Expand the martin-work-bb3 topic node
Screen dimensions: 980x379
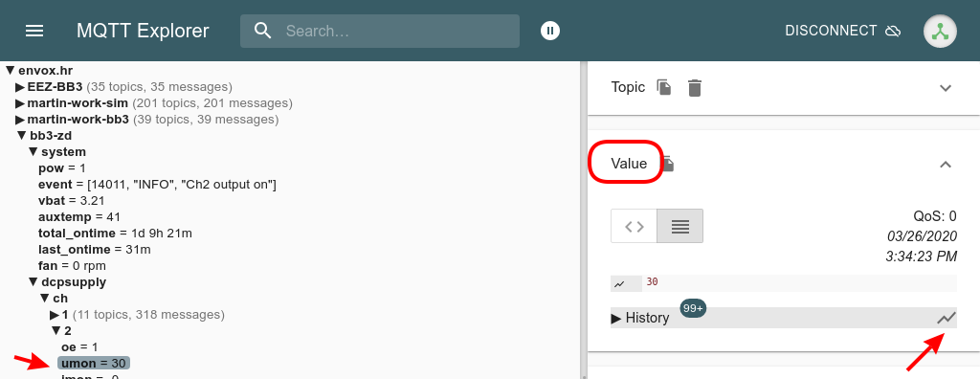pyautogui.click(x=21, y=119)
